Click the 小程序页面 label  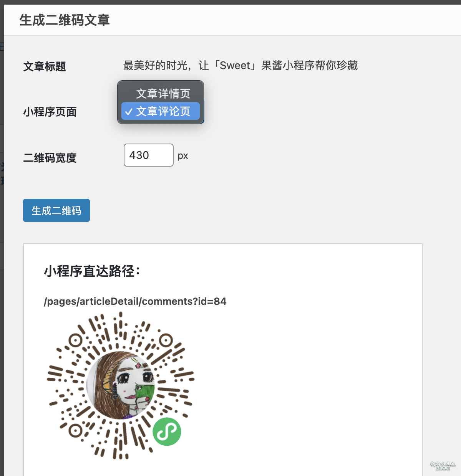point(50,112)
